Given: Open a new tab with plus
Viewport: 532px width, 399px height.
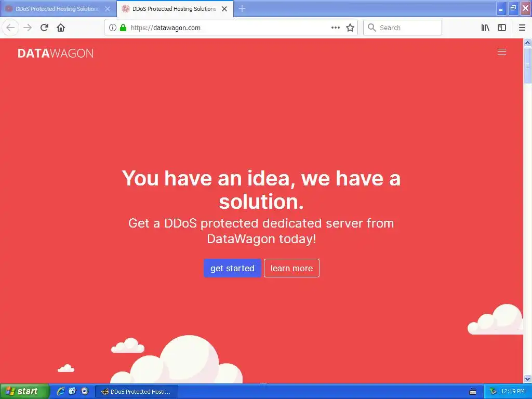Looking at the screenshot, I should (x=242, y=8).
